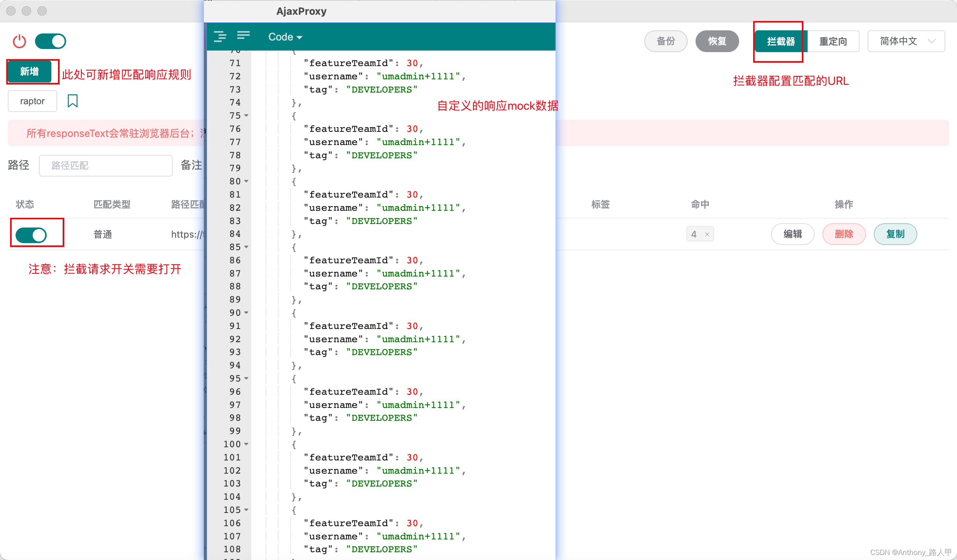957x560 pixels.
Task: Click the 恢复 restore button
Action: pos(717,41)
